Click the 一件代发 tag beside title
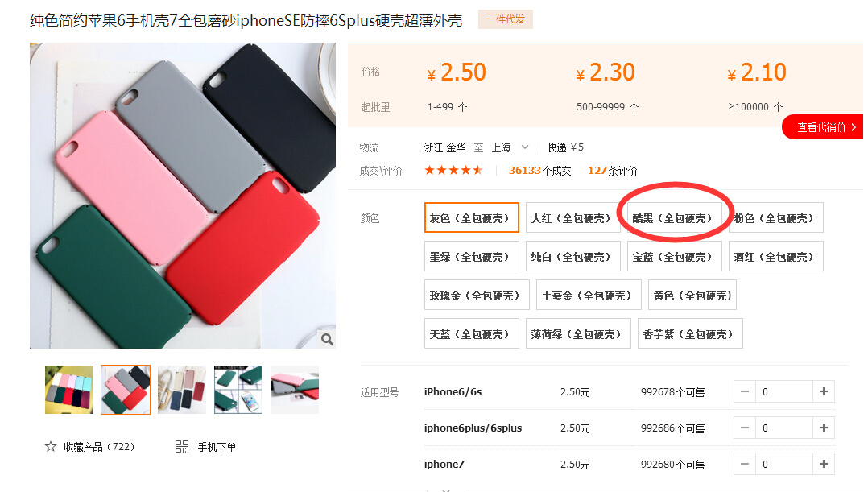Viewport: 868px width, 492px height. (x=506, y=19)
